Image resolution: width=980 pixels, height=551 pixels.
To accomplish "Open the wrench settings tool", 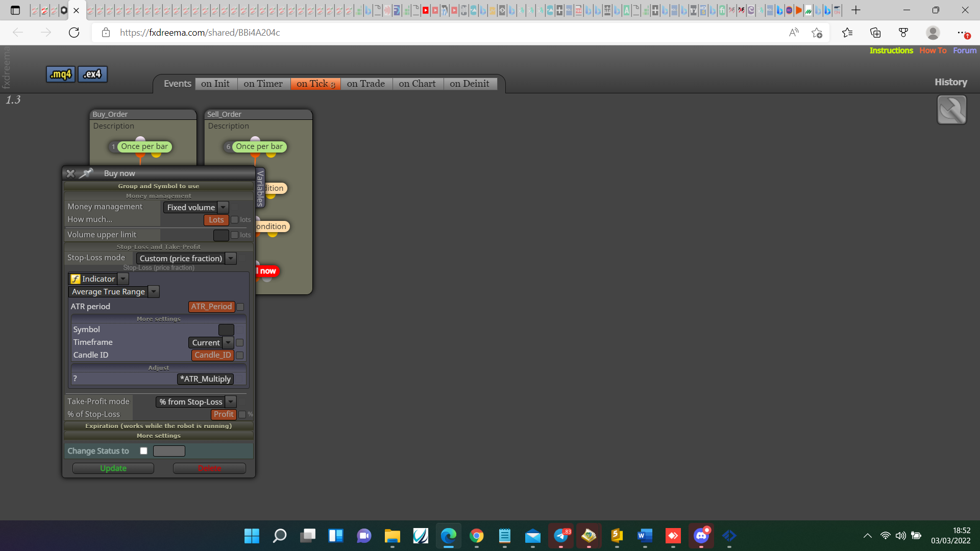I will tap(951, 110).
